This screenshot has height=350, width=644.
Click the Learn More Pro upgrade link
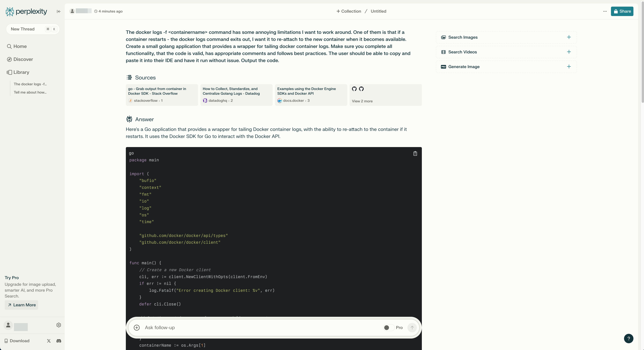[x=21, y=305]
